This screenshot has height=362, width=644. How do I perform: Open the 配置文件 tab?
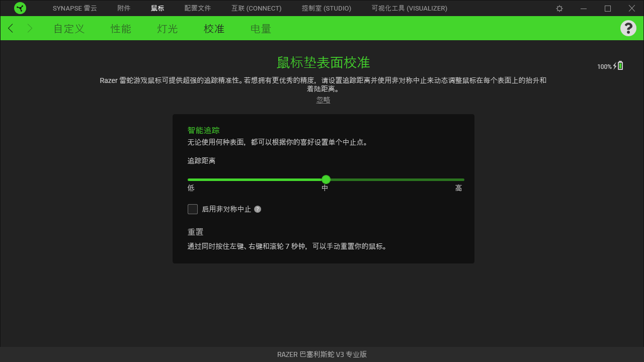(x=198, y=9)
